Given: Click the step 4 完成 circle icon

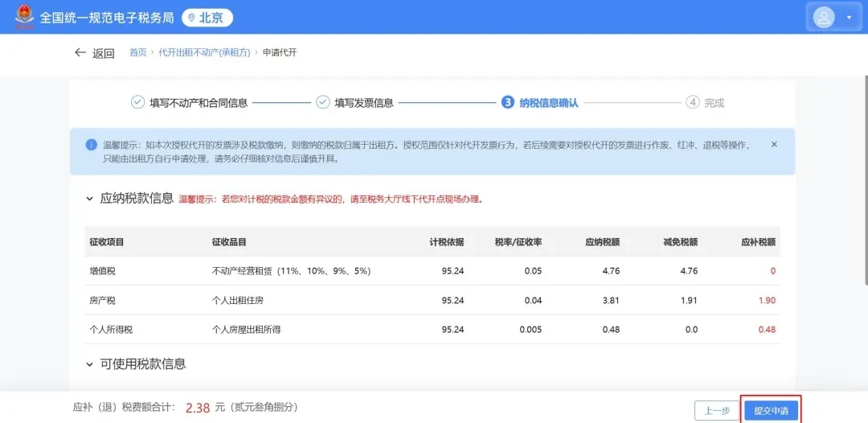Looking at the screenshot, I should (692, 102).
